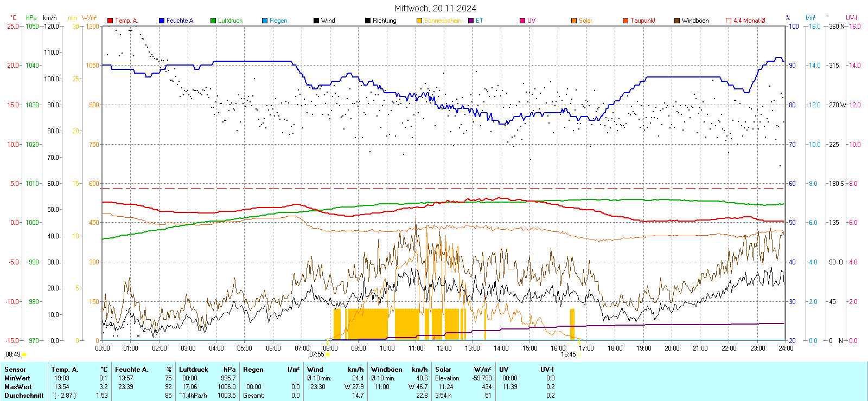Click the 12:00 time axis label
Viewport: 868px width, 401px height.
[x=444, y=348]
